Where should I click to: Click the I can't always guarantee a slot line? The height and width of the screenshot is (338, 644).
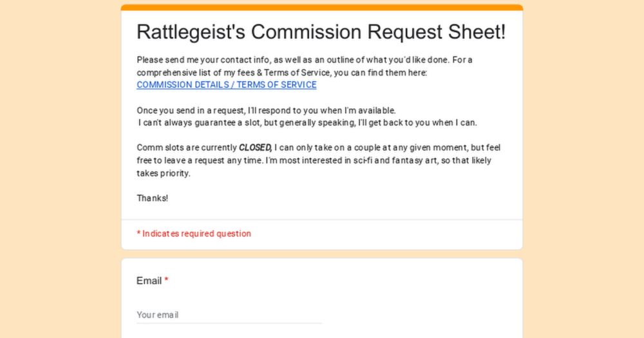click(308, 123)
